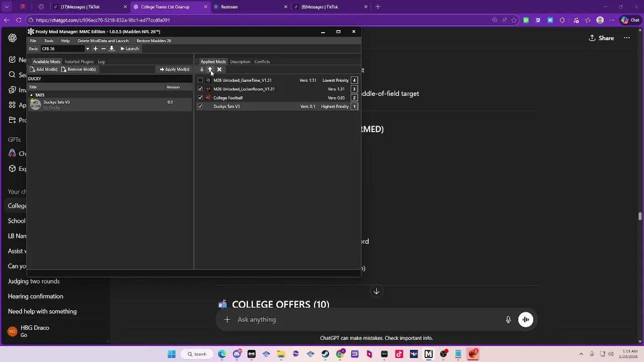
Task: Select the Available Mods tab
Action: click(47, 62)
